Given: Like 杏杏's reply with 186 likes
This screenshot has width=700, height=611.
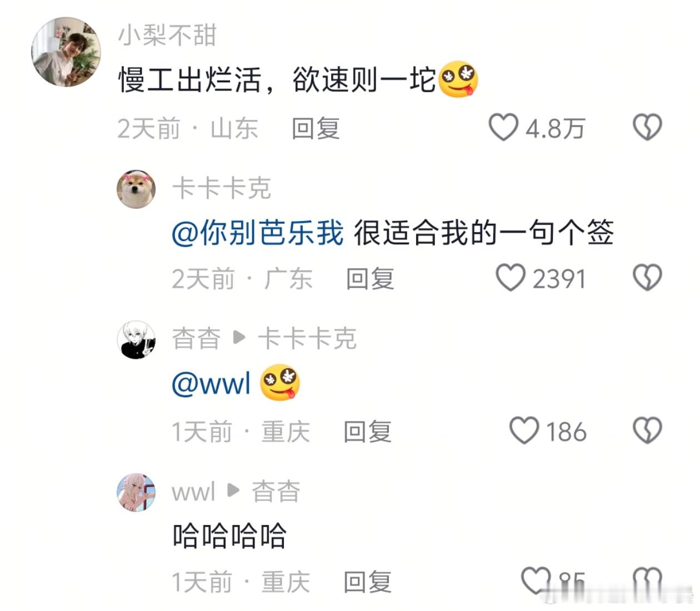Looking at the screenshot, I should [524, 430].
